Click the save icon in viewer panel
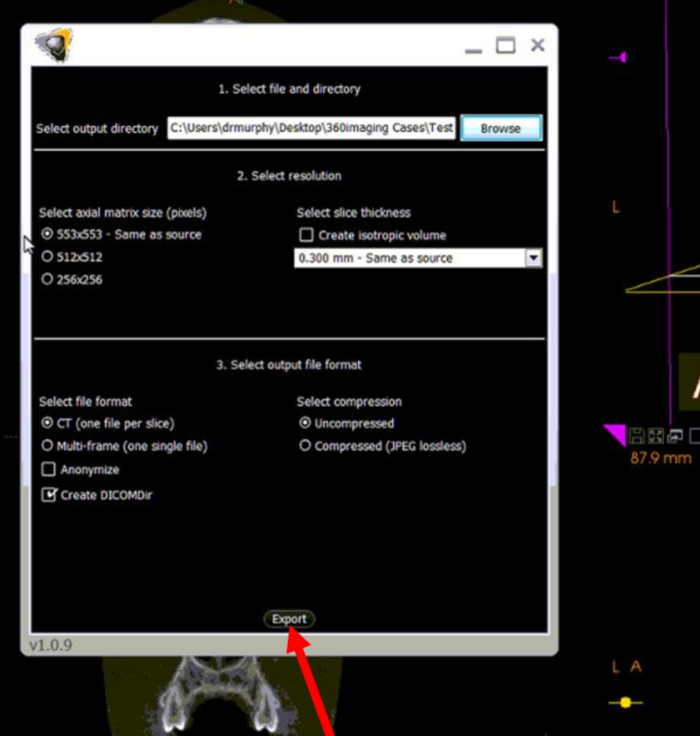 pyautogui.click(x=637, y=436)
